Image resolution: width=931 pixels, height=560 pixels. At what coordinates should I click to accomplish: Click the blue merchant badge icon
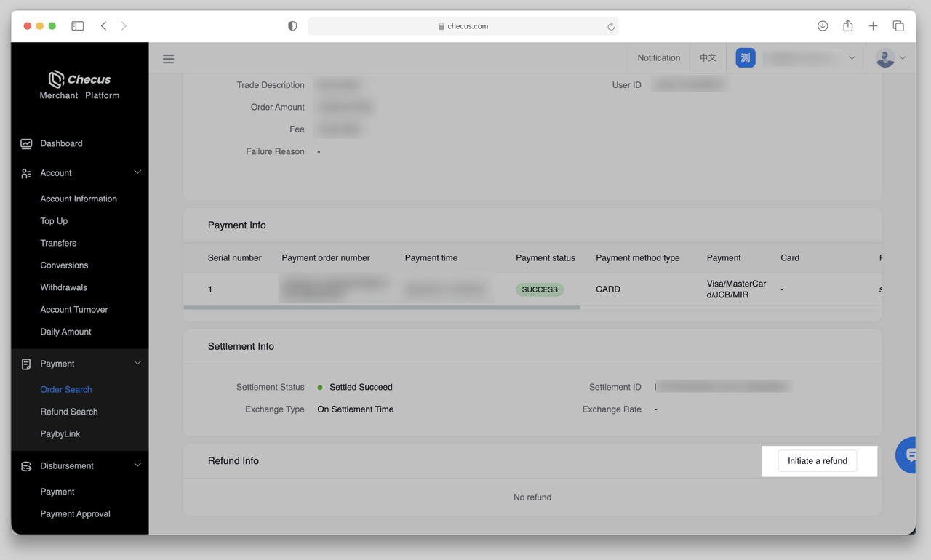click(745, 58)
